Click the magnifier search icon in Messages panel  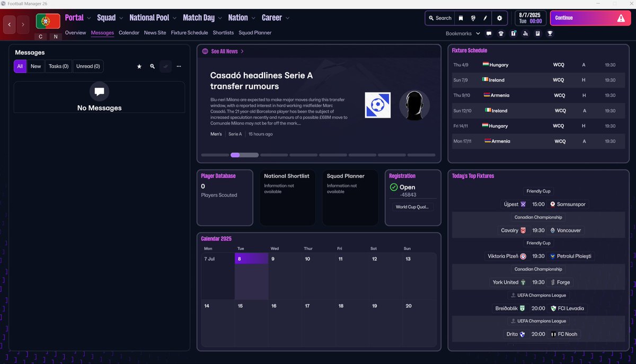[153, 66]
